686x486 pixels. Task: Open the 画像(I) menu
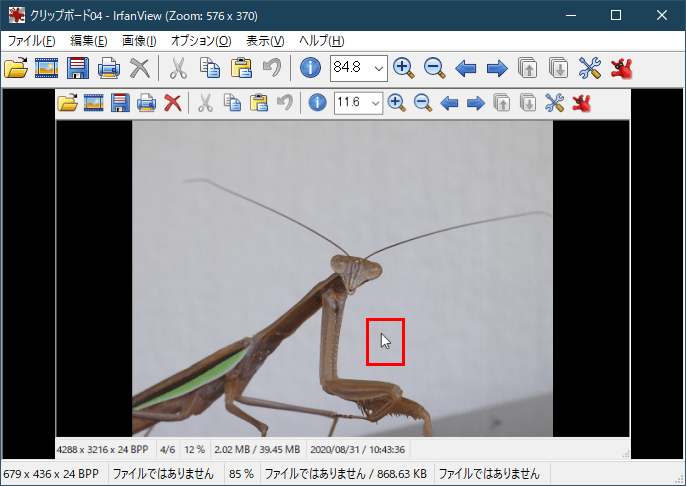click(x=139, y=41)
